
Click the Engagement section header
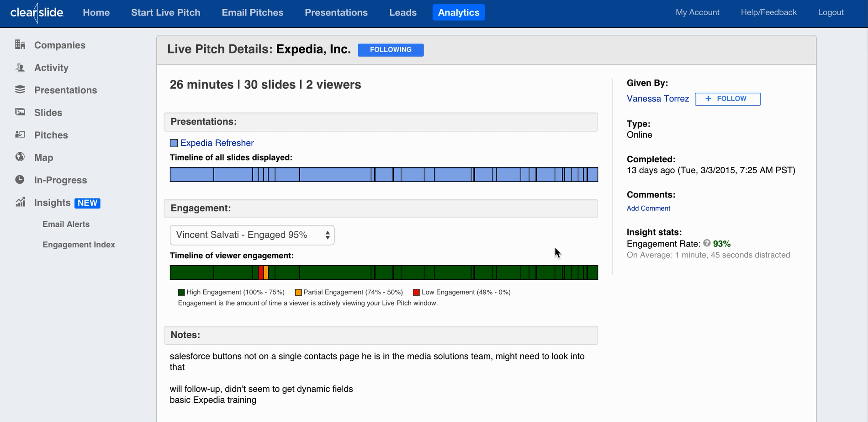[x=381, y=208]
